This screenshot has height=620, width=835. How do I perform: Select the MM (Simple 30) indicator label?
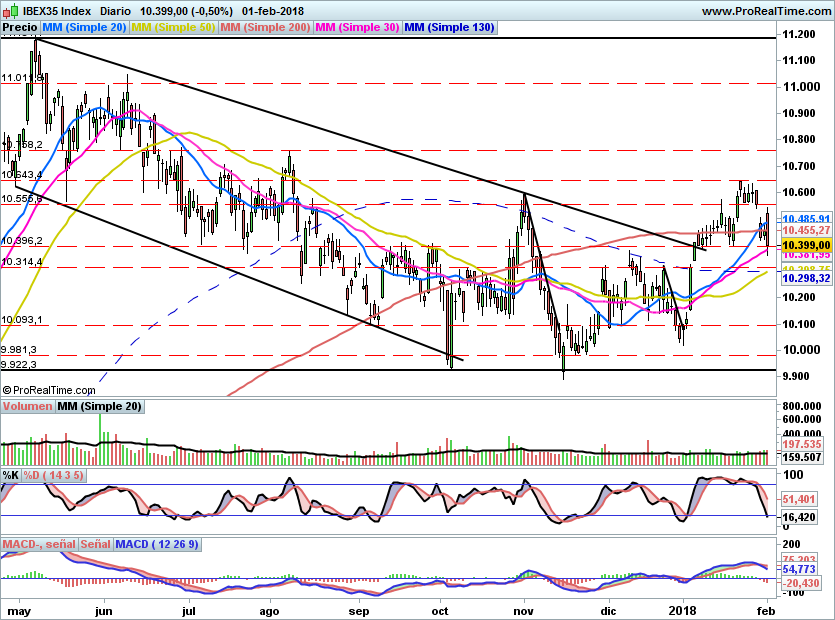coord(357,28)
